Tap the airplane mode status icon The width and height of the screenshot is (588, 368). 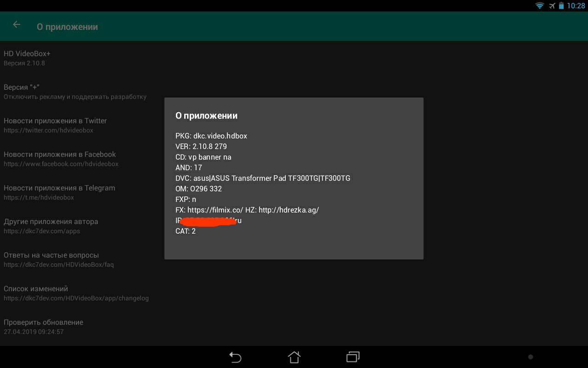click(x=552, y=6)
